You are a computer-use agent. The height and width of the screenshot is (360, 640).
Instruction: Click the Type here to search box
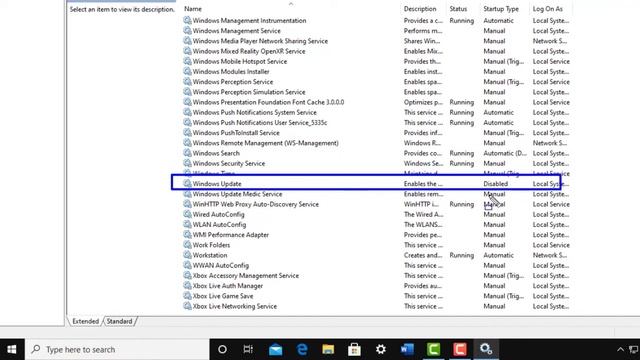(x=118, y=349)
